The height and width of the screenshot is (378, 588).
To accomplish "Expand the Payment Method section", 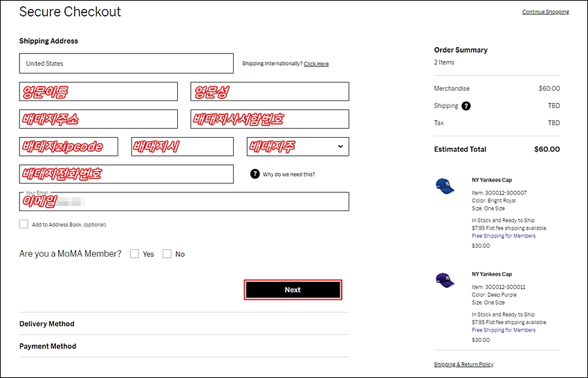I will [x=184, y=346].
